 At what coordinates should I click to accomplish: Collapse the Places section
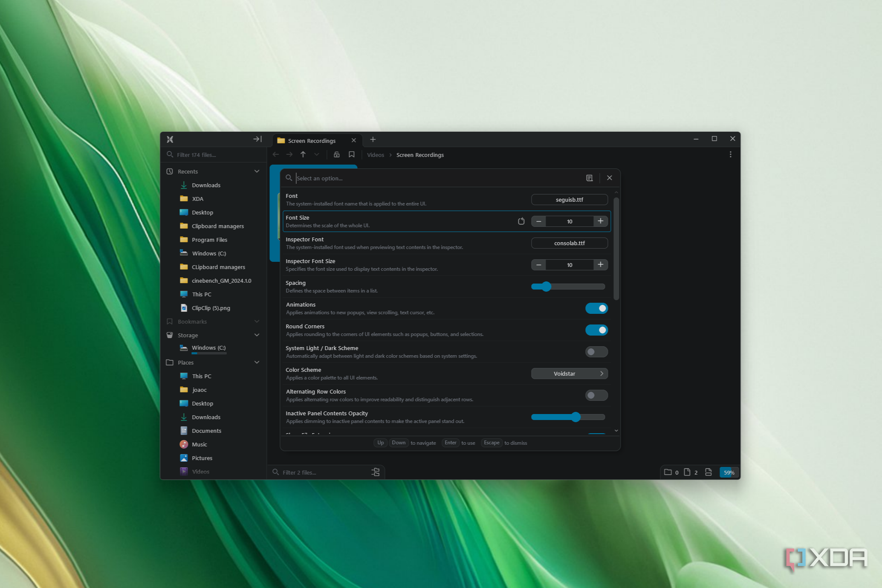[x=257, y=362]
